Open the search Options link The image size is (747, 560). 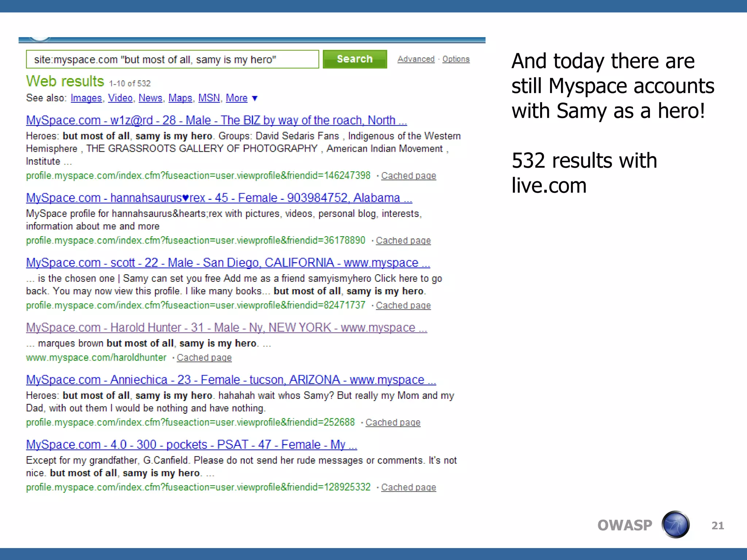tap(456, 59)
